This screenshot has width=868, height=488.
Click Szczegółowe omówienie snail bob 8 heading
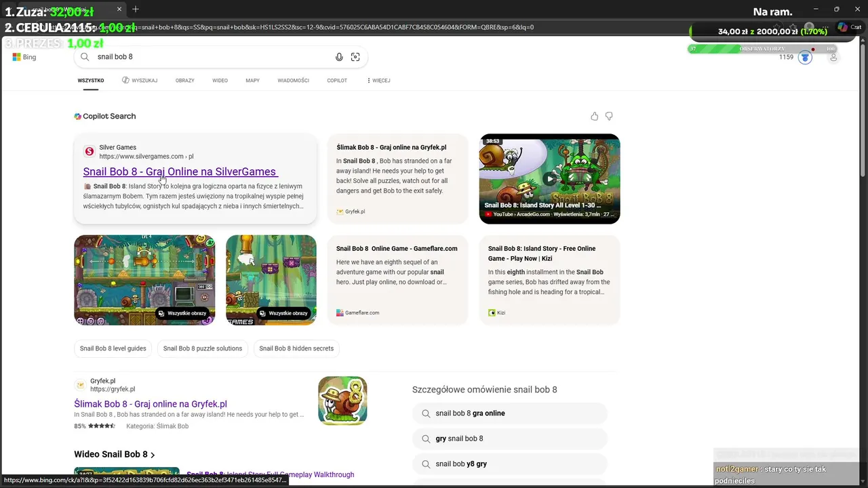click(x=485, y=390)
